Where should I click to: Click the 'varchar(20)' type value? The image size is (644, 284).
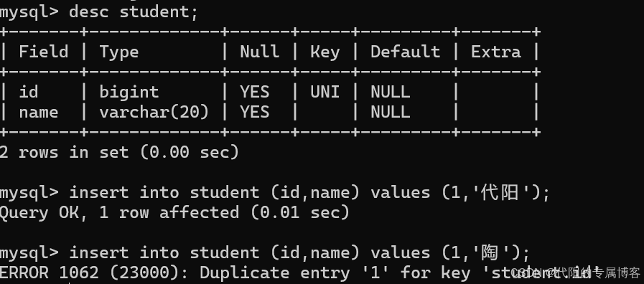point(154,113)
